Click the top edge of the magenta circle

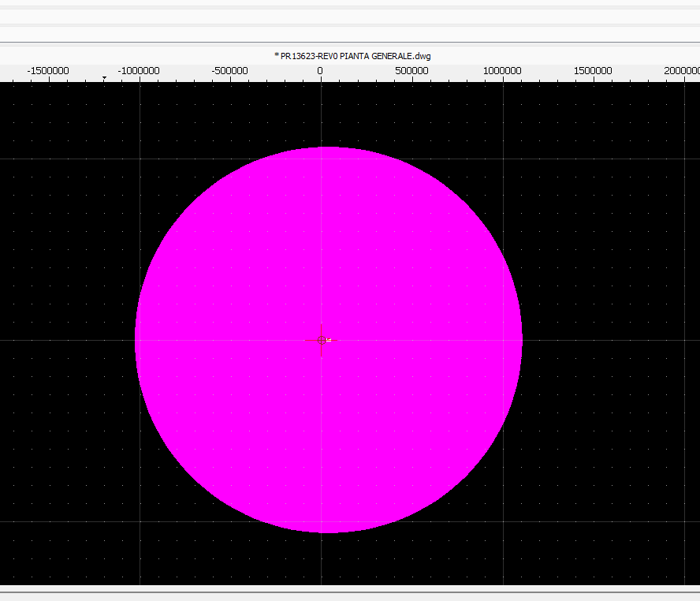tap(328, 148)
